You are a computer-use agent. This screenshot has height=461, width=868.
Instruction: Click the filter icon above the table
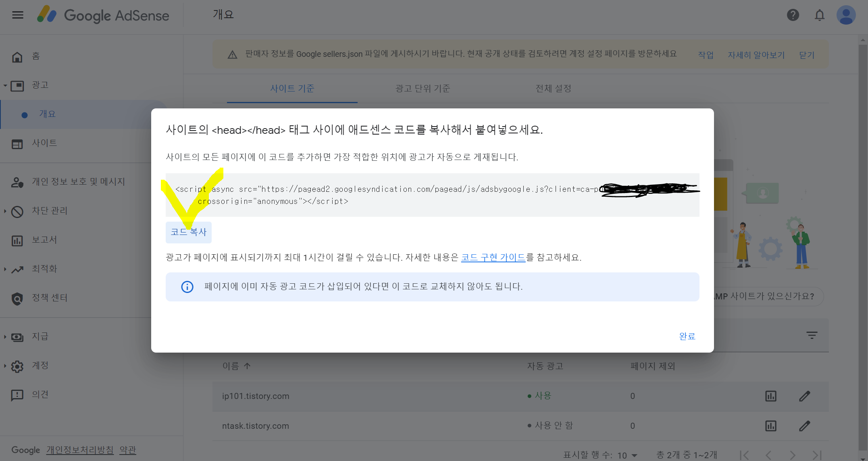point(812,335)
